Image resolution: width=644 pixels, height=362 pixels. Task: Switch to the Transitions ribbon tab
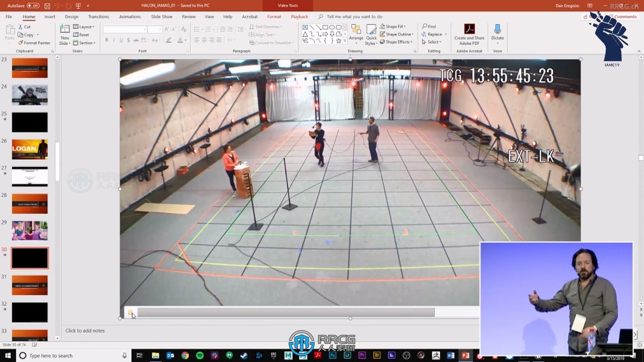click(x=98, y=16)
